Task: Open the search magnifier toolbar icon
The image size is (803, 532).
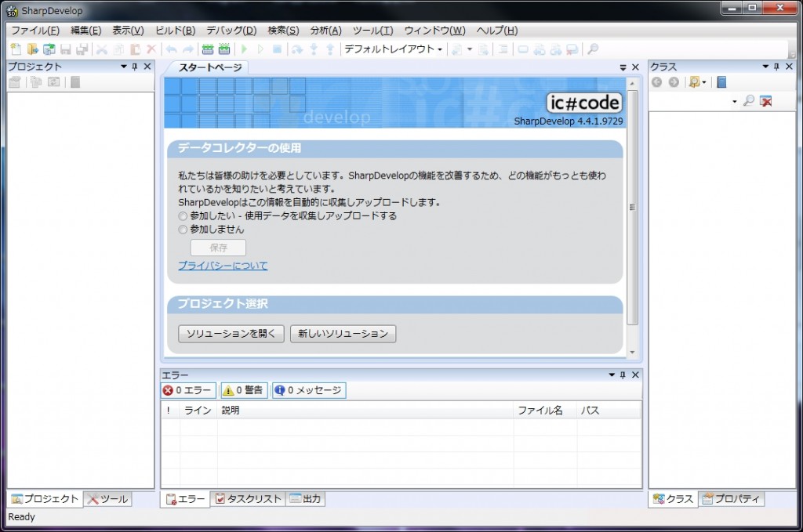Action: pyautogui.click(x=593, y=49)
